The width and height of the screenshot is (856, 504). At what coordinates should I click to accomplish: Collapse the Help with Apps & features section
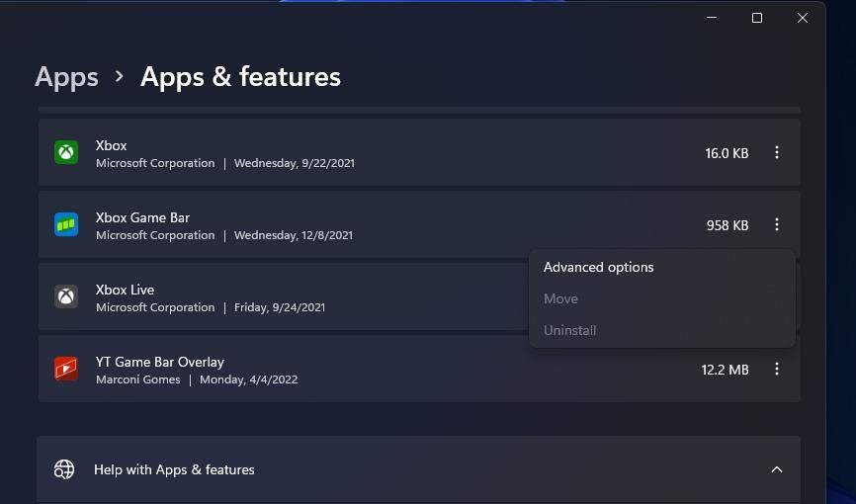click(x=776, y=469)
